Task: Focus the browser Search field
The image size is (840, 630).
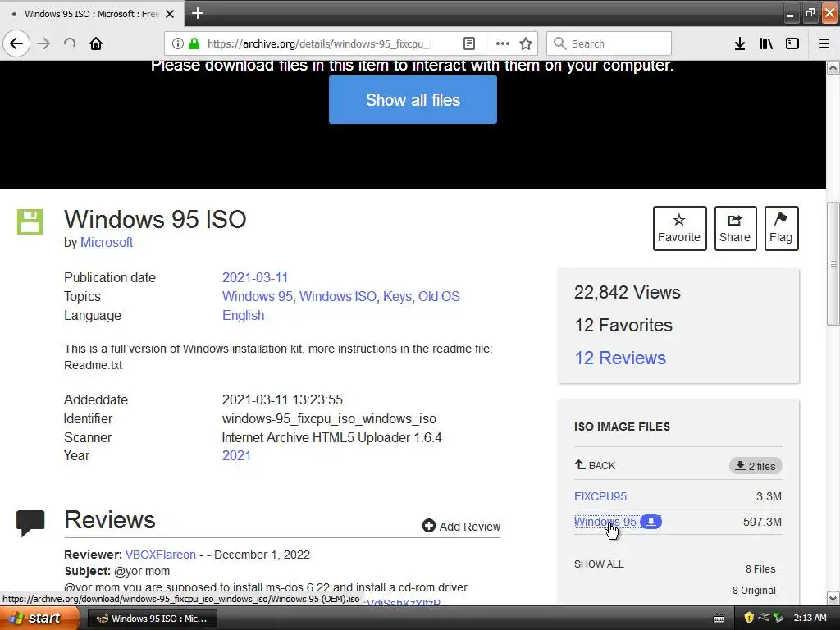Action: click(609, 43)
